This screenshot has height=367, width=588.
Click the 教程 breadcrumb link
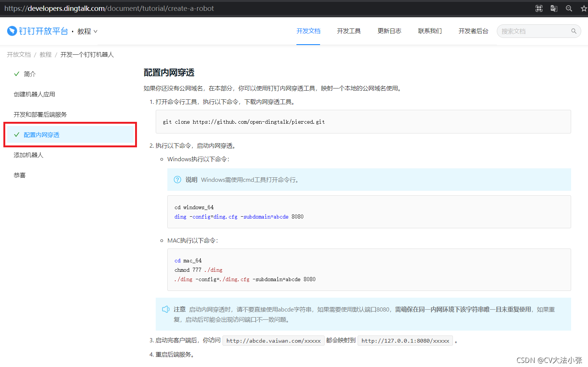point(45,55)
